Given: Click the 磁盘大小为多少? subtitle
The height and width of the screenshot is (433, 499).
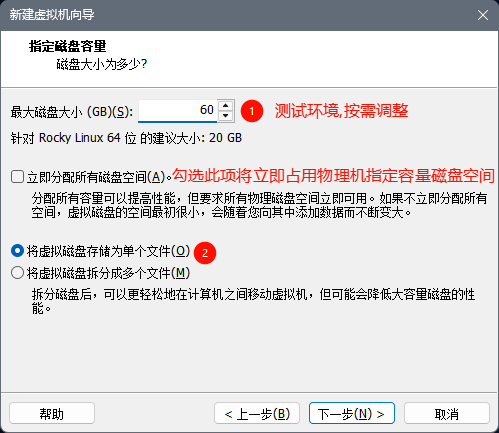Looking at the screenshot, I should pyautogui.click(x=102, y=64).
